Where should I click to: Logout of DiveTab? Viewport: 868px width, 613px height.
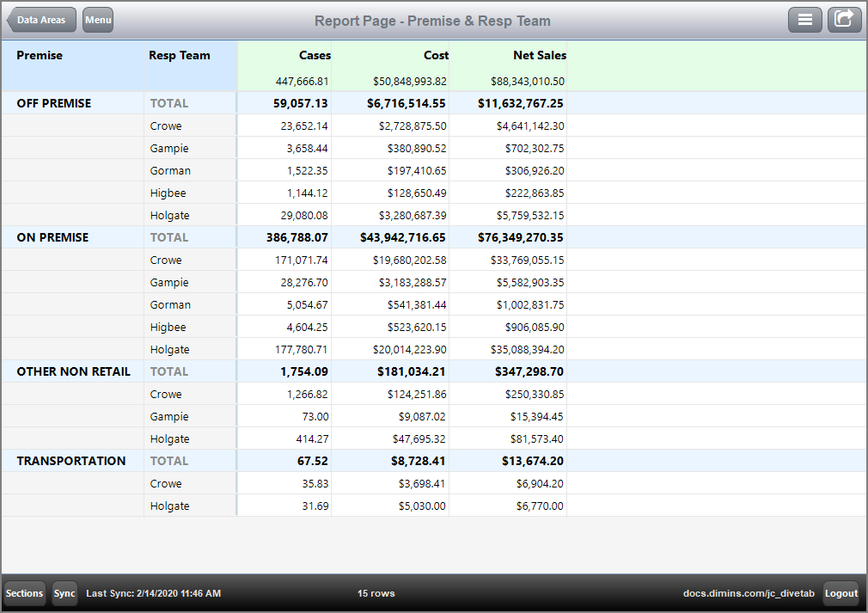840,593
